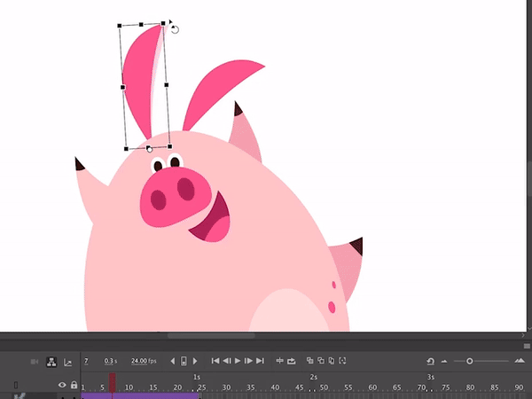Click the 24.00 fps frame rate value
532x399 pixels.
coord(143,361)
